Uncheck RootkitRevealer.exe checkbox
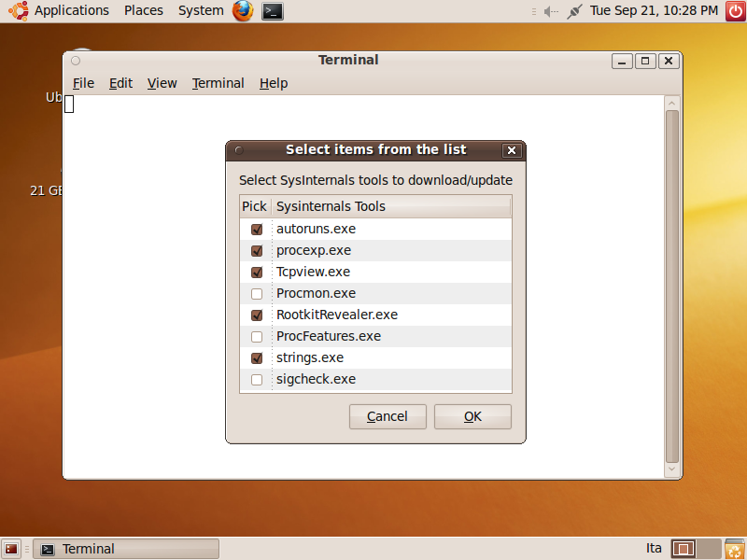 coord(257,315)
